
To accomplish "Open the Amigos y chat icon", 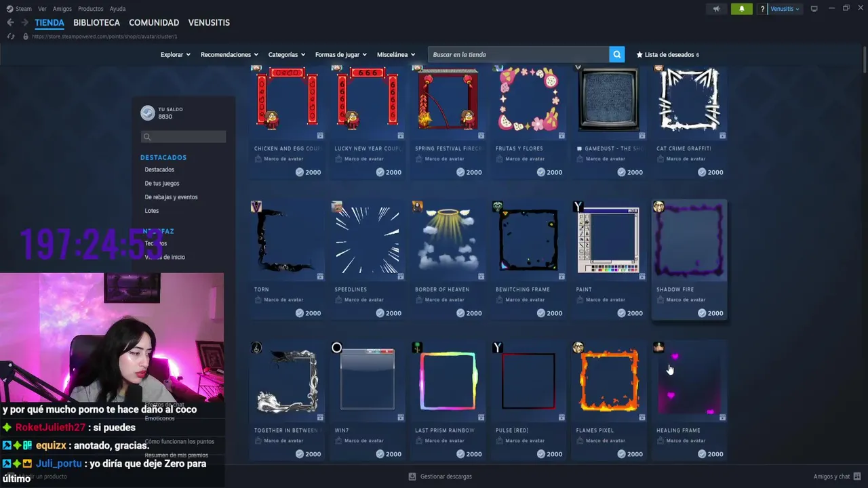I will pos(857,476).
